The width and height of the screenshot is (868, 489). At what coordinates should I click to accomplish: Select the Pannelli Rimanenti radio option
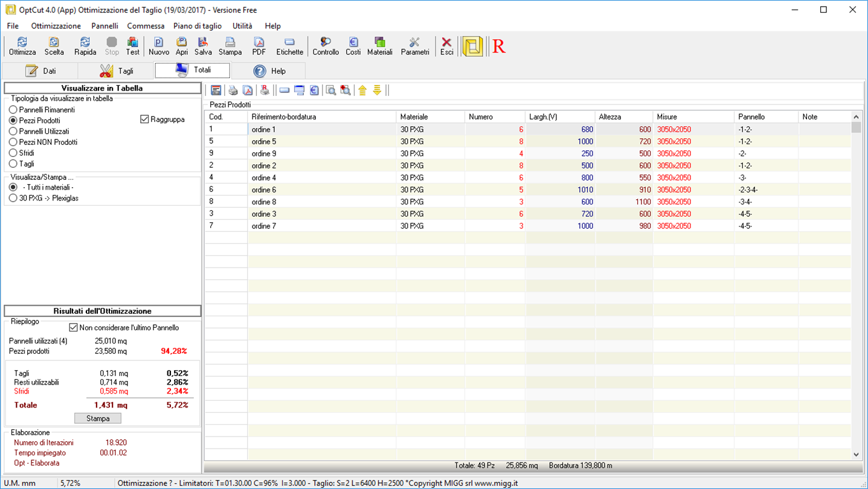pyautogui.click(x=13, y=110)
